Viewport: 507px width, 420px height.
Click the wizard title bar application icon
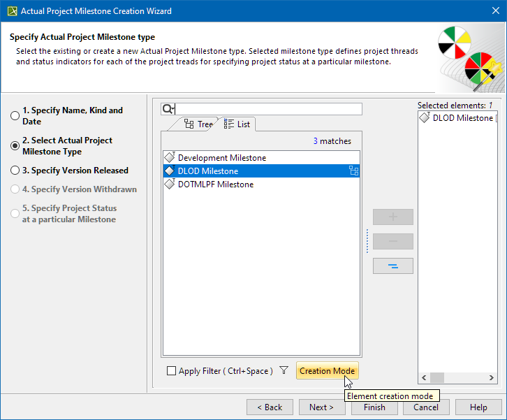[13, 11]
